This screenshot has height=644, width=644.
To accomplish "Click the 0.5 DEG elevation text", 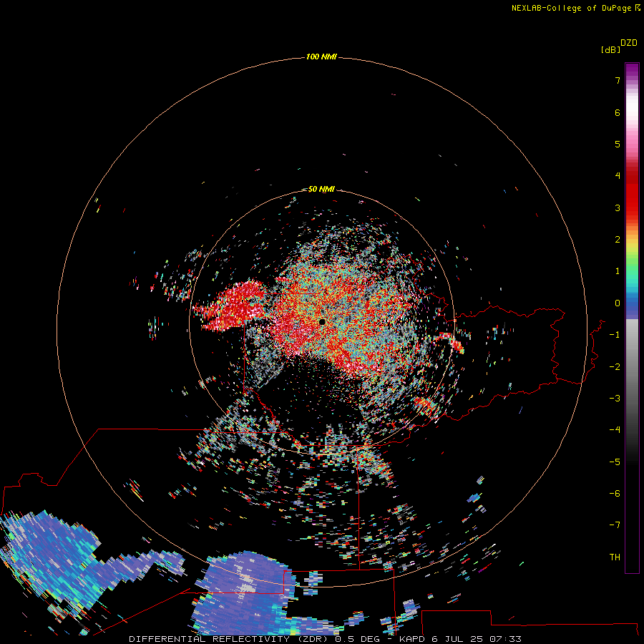I will coord(357,639).
